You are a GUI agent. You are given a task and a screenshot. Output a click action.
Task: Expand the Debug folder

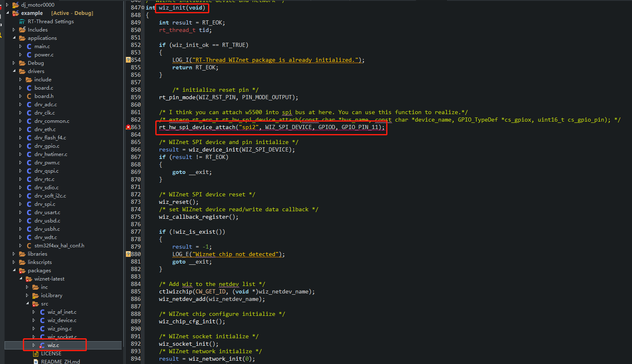click(14, 63)
